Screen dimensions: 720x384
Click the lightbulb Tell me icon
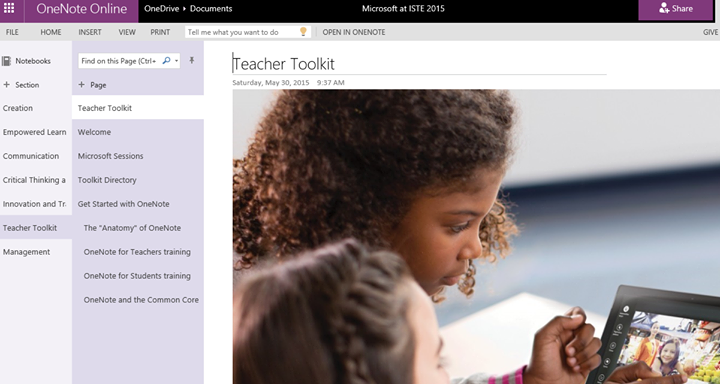coord(303,32)
